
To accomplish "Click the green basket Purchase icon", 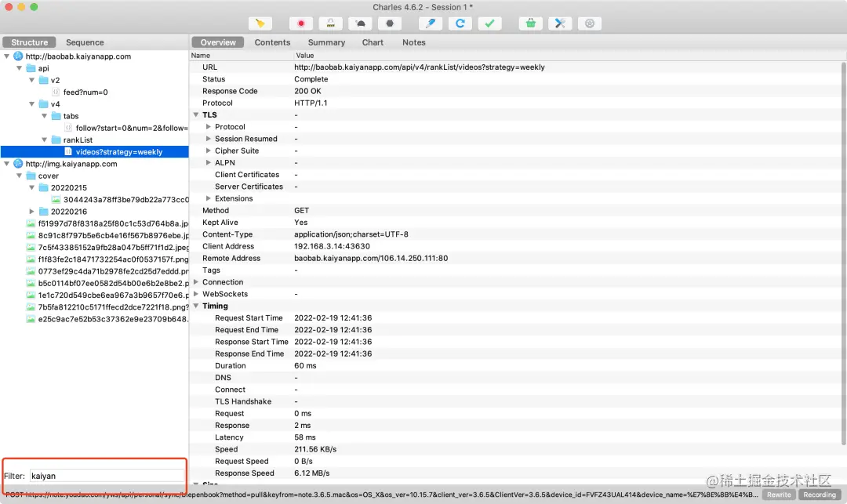I will [531, 24].
